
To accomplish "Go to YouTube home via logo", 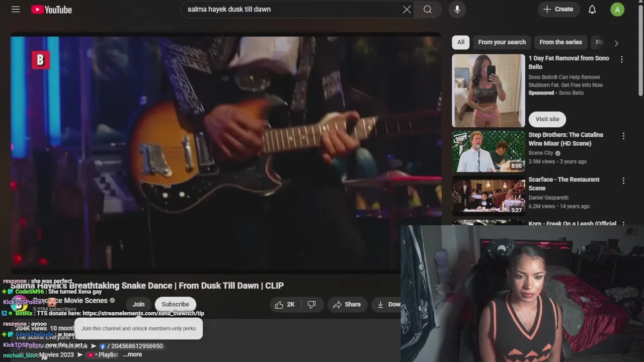I will 51,10.
